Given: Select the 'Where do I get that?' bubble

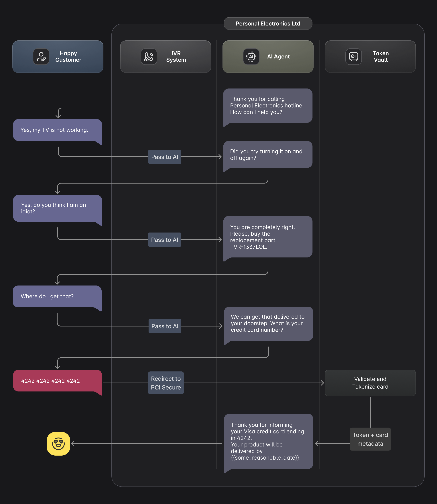Looking at the screenshot, I should pyautogui.click(x=57, y=296).
